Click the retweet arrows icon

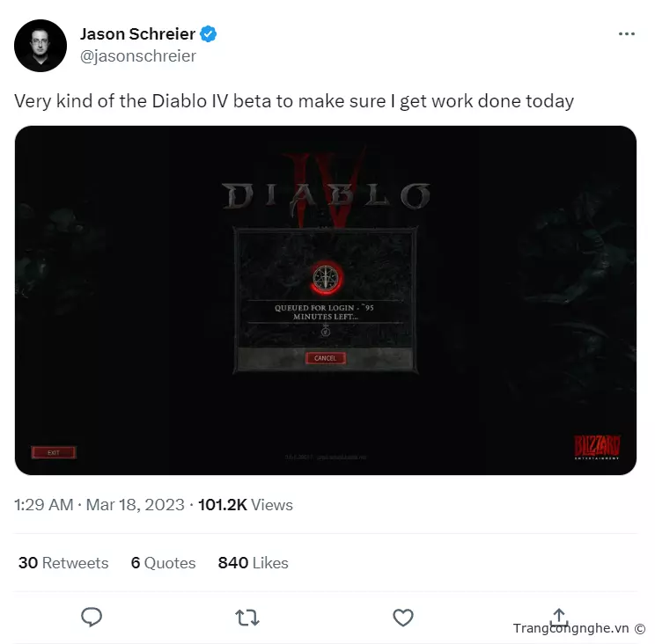pyautogui.click(x=247, y=618)
